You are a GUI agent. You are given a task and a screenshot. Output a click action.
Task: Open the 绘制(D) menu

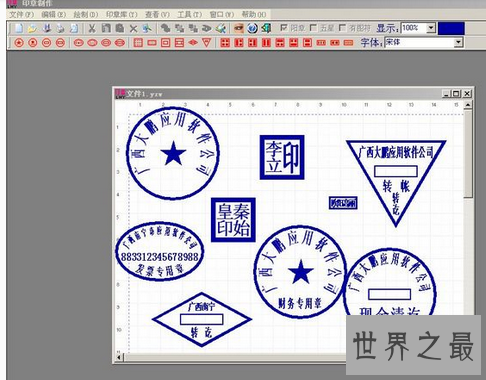[86, 14]
